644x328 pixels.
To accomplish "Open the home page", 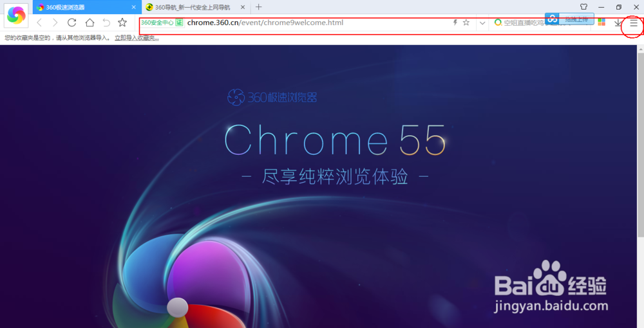I will click(x=90, y=23).
